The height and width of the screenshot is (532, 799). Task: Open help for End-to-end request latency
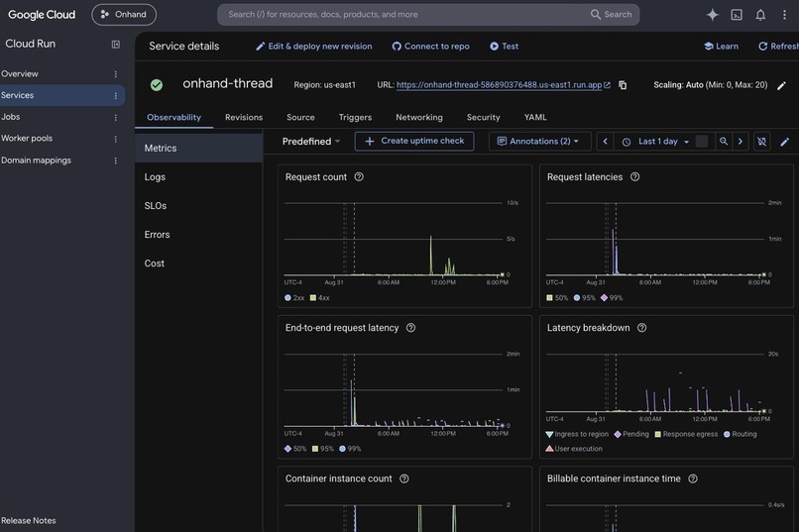[x=410, y=328]
